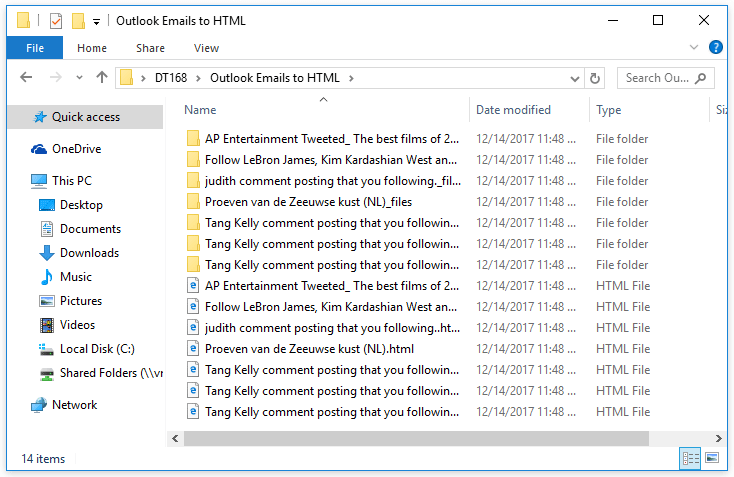Switch to the Share ribbon tab

tap(150, 48)
